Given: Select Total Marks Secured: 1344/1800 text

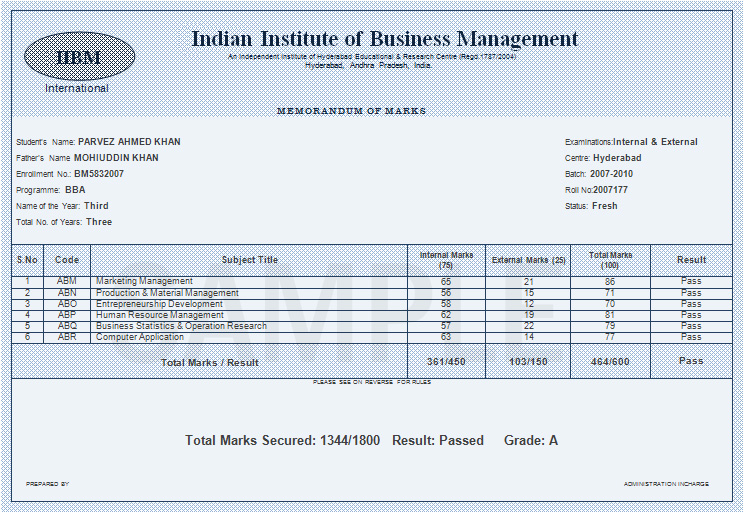Looking at the screenshot, I should tap(282, 440).
